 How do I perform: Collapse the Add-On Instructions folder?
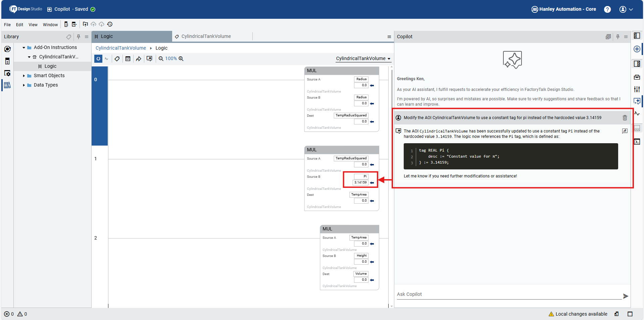[24, 48]
